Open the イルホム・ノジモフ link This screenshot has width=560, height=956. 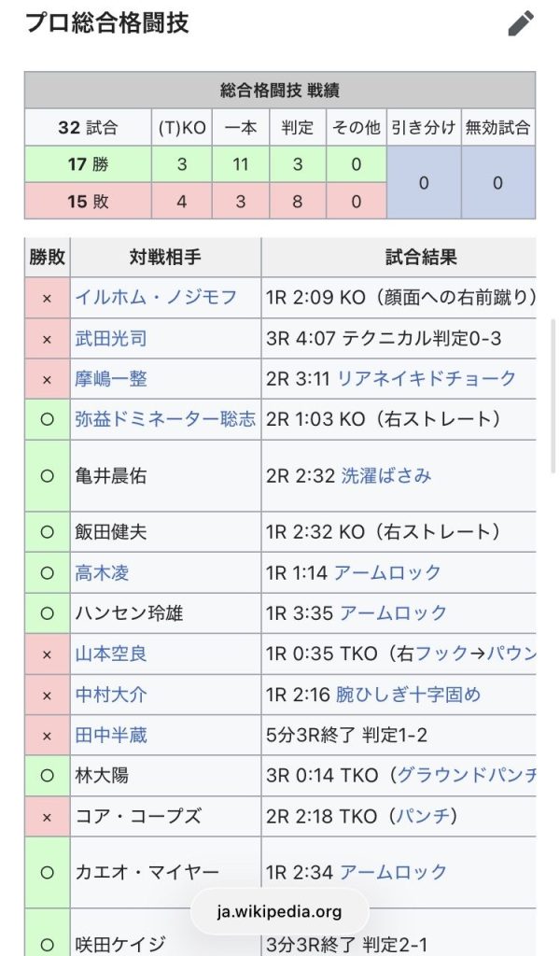(x=156, y=297)
